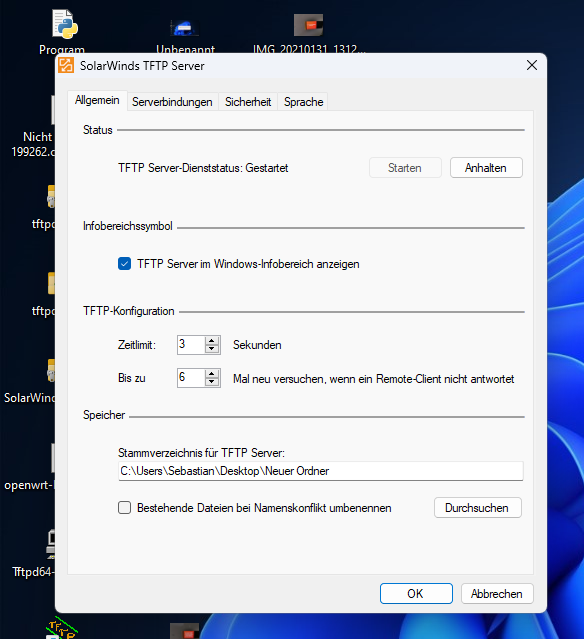Viewport: 584px width, 639px height.
Task: Select the Nicht 199262 file icon
Action: click(53, 110)
